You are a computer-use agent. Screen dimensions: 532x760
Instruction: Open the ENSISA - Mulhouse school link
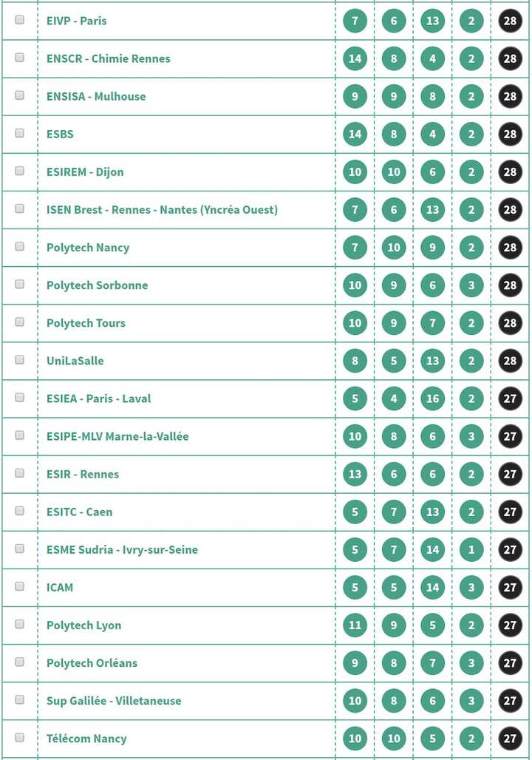(96, 96)
